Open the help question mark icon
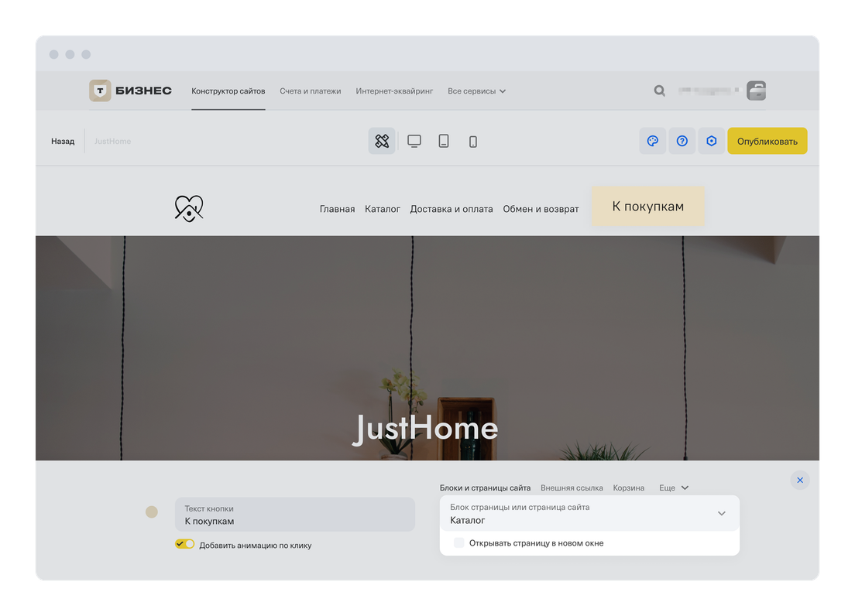 click(x=682, y=141)
